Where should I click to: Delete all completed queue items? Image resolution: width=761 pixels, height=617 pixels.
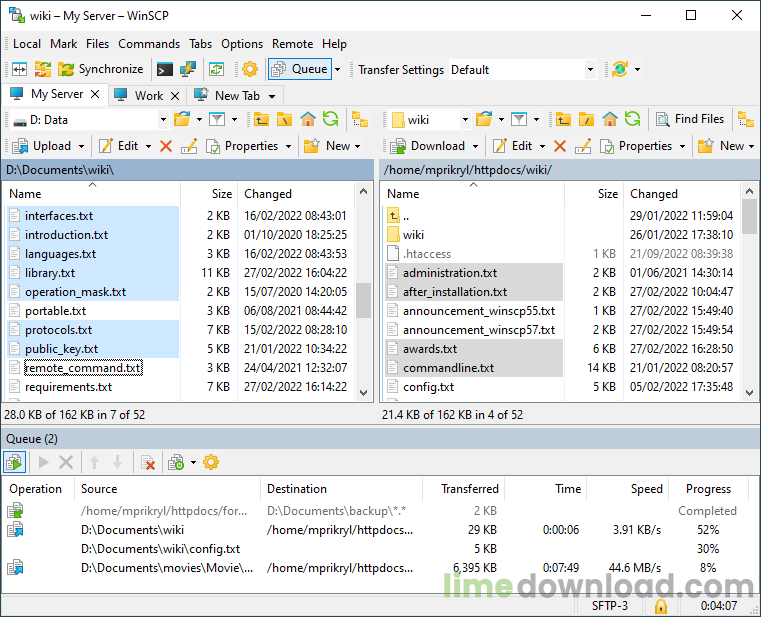pos(148,462)
